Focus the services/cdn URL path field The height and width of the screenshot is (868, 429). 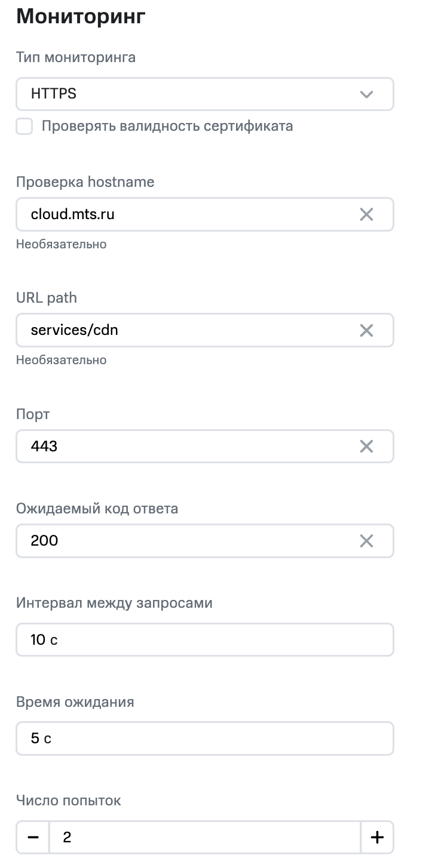point(179,330)
